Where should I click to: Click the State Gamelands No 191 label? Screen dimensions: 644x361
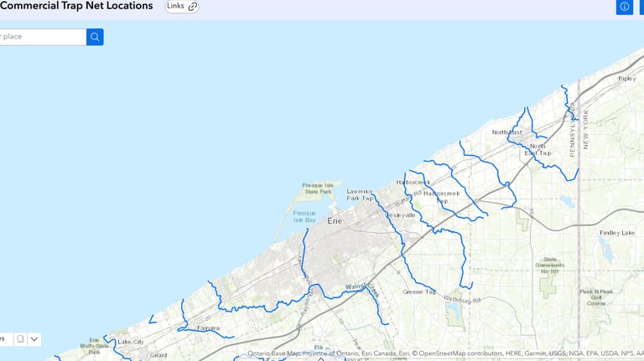549,266
